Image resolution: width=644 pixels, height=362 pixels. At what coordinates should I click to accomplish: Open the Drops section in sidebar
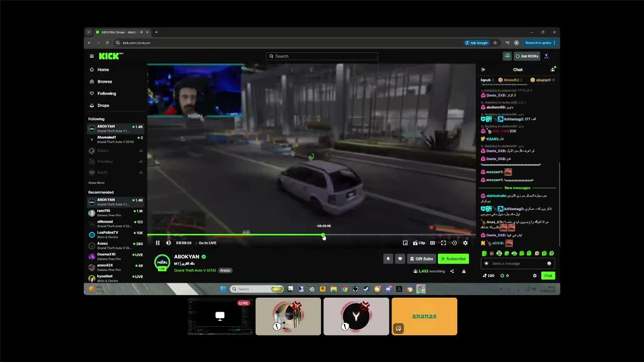[103, 106]
